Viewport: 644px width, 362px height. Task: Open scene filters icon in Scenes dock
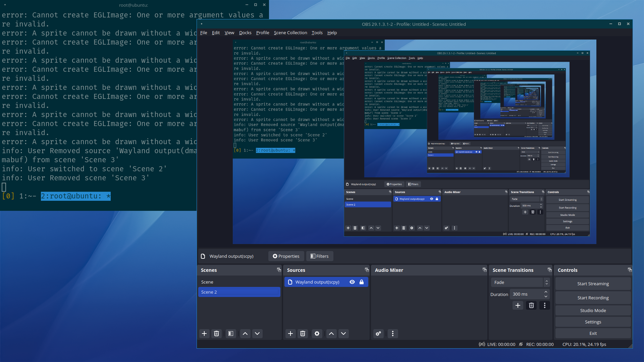[x=231, y=334]
